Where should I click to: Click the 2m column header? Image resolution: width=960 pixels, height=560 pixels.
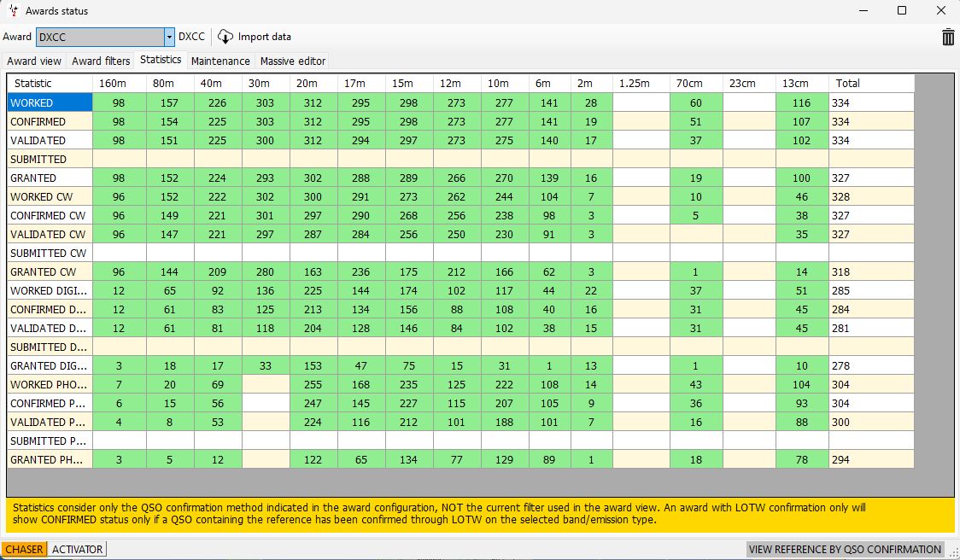pyautogui.click(x=591, y=84)
